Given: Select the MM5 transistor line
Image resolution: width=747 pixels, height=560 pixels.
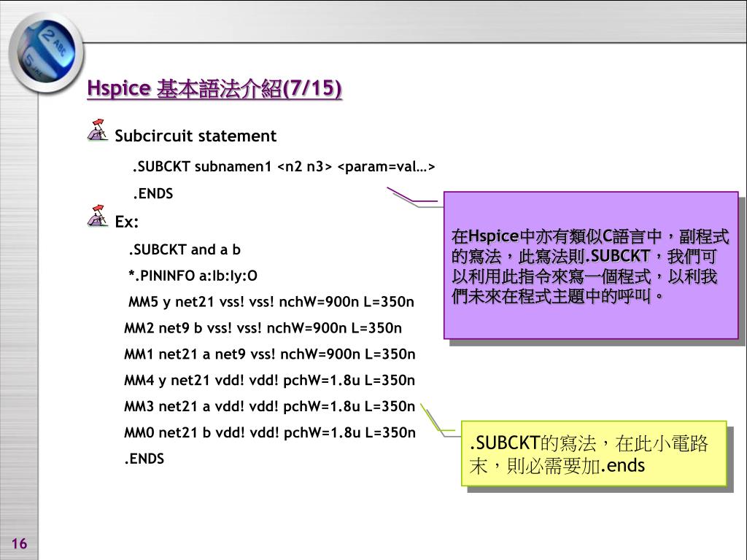Looking at the screenshot, I should click(271, 302).
